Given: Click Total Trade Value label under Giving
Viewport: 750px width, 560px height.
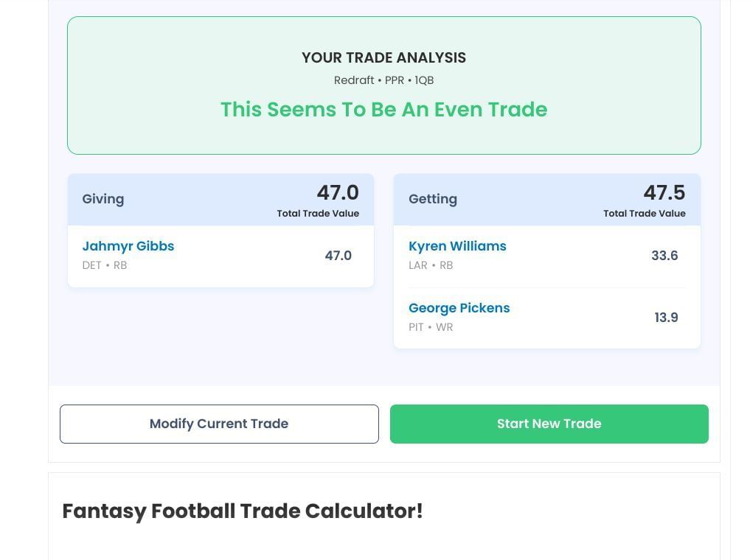Looking at the screenshot, I should pyautogui.click(x=318, y=214).
